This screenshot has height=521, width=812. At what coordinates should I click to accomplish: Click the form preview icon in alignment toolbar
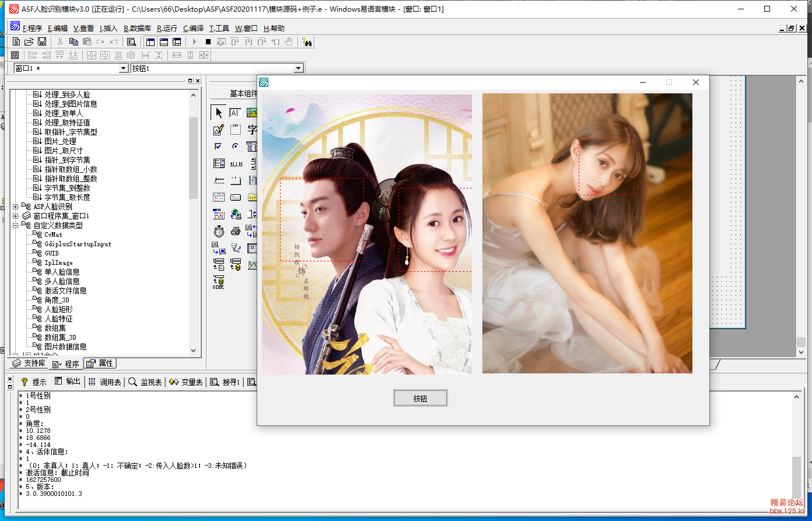(x=15, y=55)
